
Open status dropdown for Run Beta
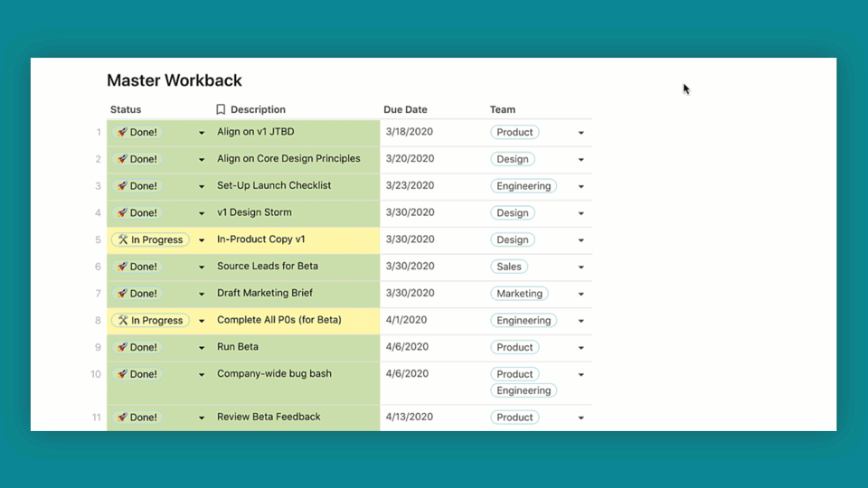pyautogui.click(x=202, y=348)
